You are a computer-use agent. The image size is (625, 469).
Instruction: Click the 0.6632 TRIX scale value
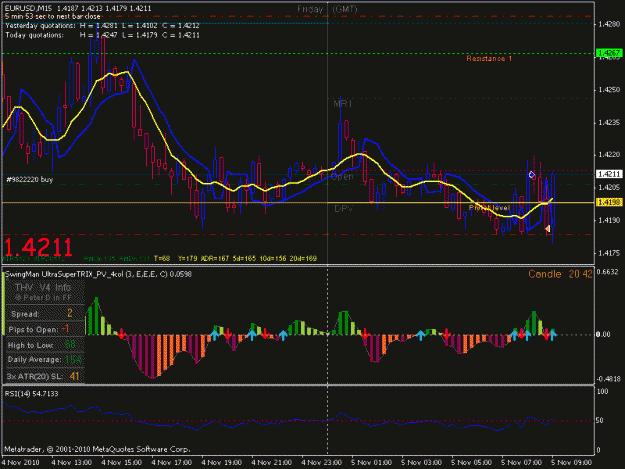tap(608, 272)
